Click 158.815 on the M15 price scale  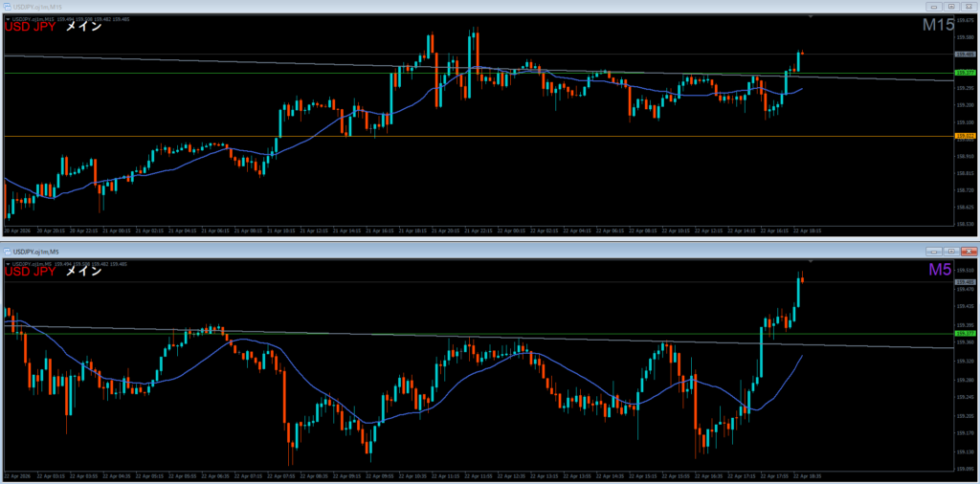point(967,173)
